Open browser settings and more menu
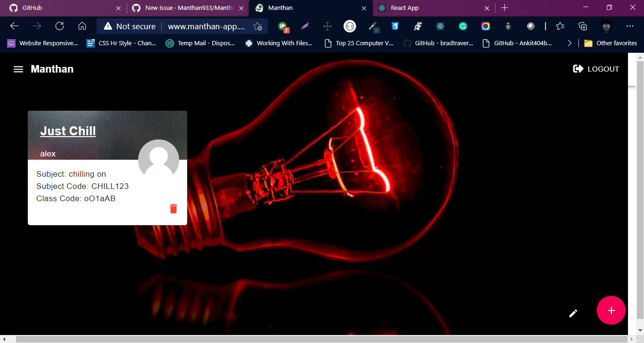 pos(630,26)
